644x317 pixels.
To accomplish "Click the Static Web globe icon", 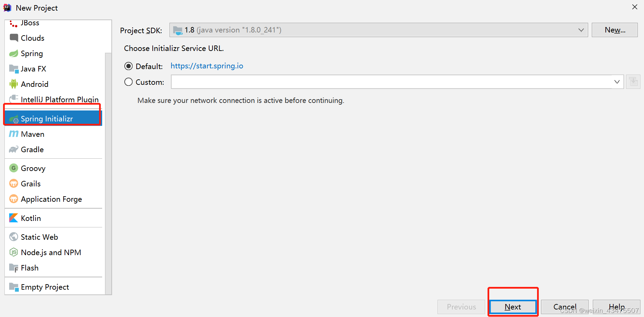I will (x=14, y=237).
